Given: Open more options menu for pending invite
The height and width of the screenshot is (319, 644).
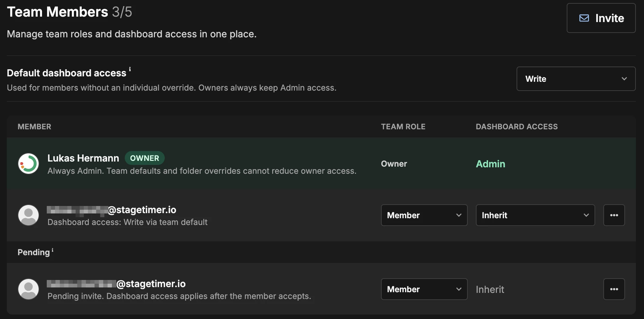Looking at the screenshot, I should [614, 289].
